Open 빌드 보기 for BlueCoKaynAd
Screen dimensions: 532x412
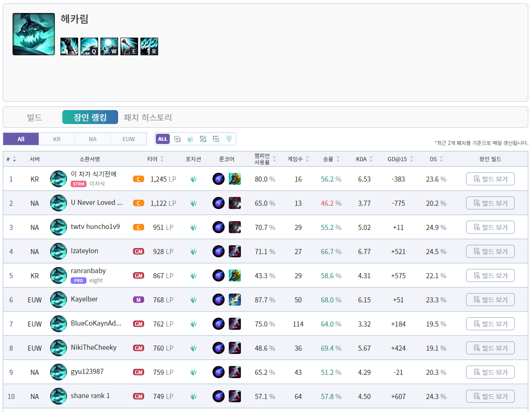490,324
